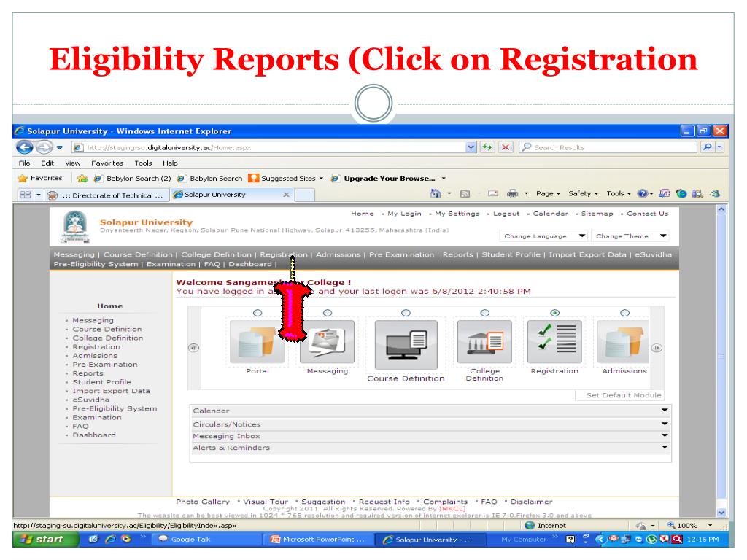The width and height of the screenshot is (747, 560).
Task: Open the Quick Tabs grid icon
Action: pos(26,195)
